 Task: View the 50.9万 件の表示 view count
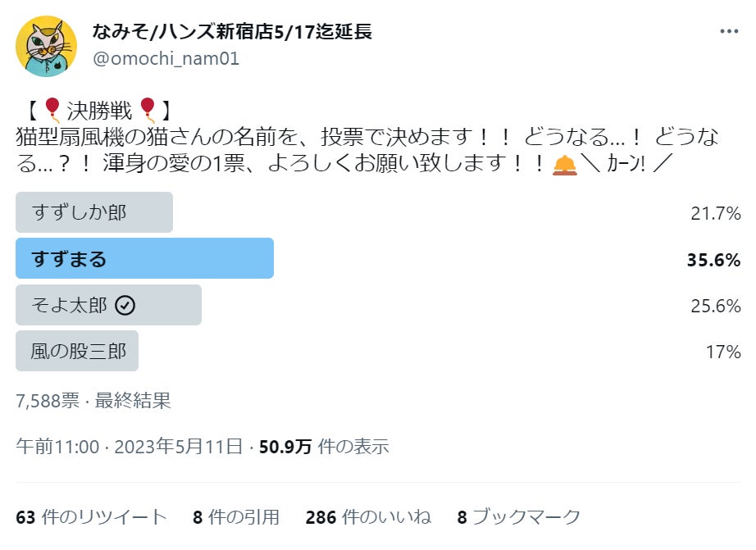pyautogui.click(x=324, y=447)
